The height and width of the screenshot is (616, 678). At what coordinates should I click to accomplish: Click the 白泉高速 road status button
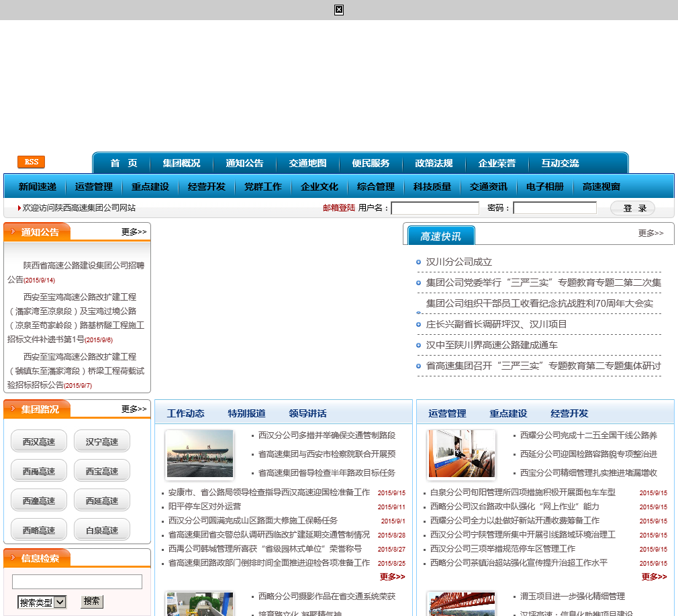click(x=102, y=530)
